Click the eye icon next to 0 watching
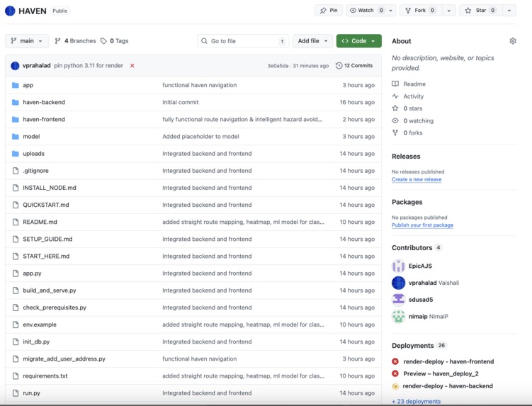532x406 pixels. (x=395, y=120)
